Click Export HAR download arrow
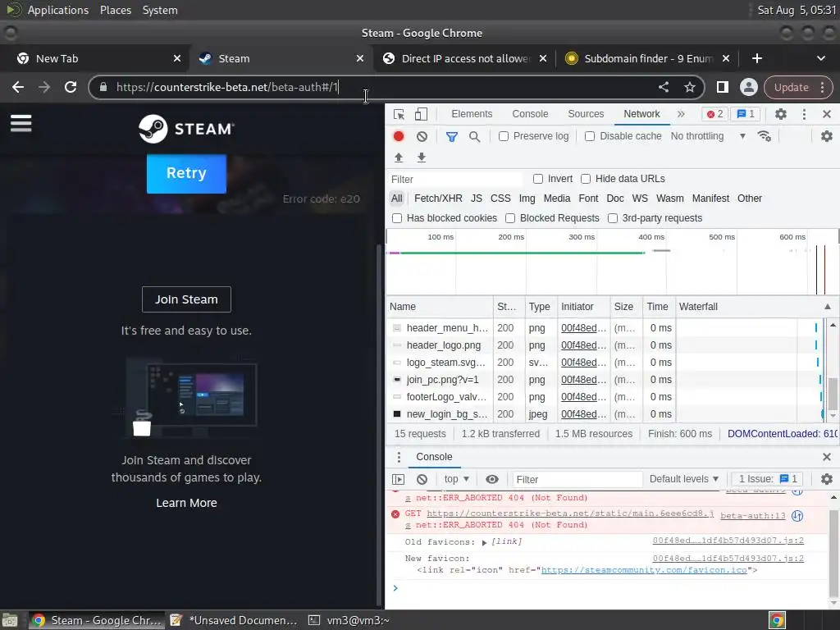The height and width of the screenshot is (630, 840). click(422, 157)
